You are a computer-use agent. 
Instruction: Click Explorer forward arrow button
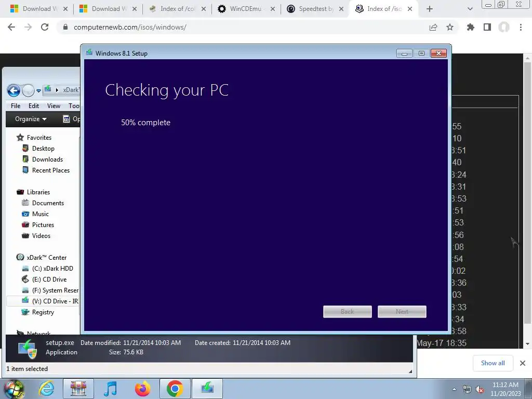click(28, 90)
